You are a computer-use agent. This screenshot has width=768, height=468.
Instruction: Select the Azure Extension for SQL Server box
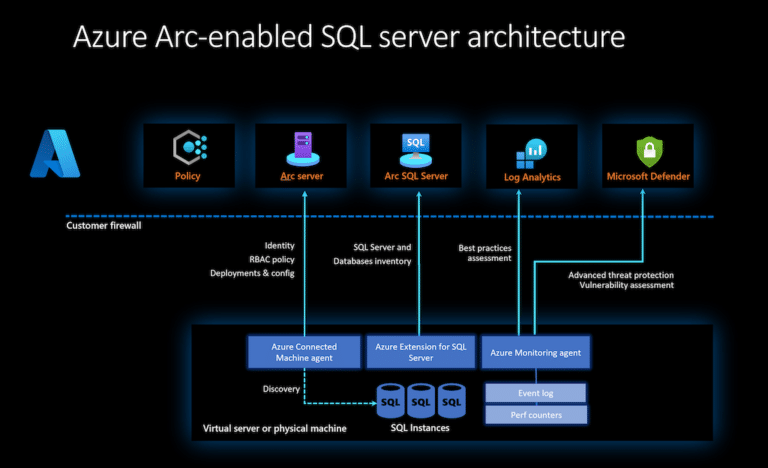(421, 352)
